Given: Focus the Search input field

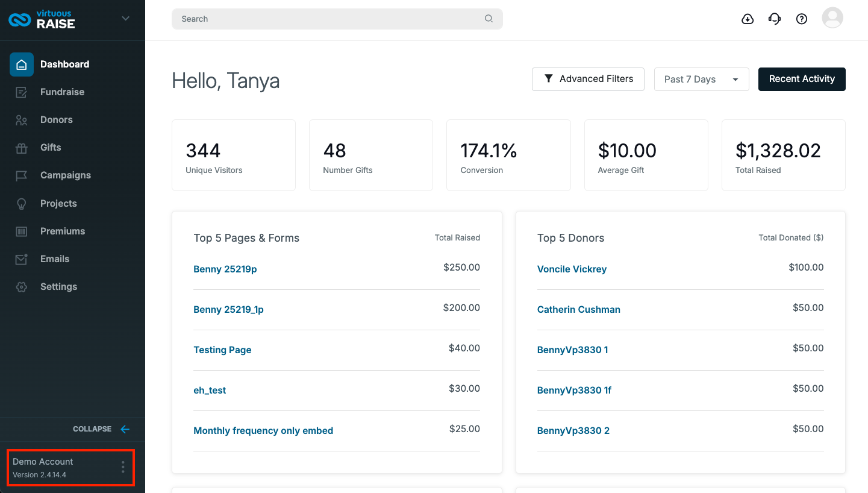Looking at the screenshot, I should click(x=337, y=19).
